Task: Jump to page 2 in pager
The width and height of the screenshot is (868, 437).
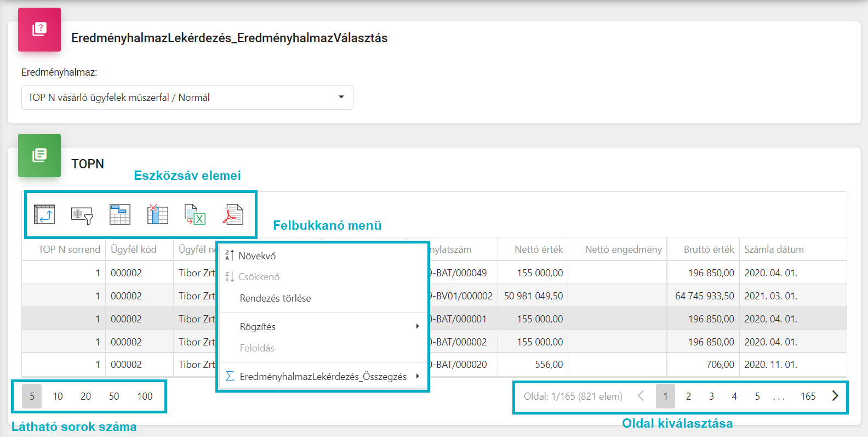Action: click(x=688, y=396)
